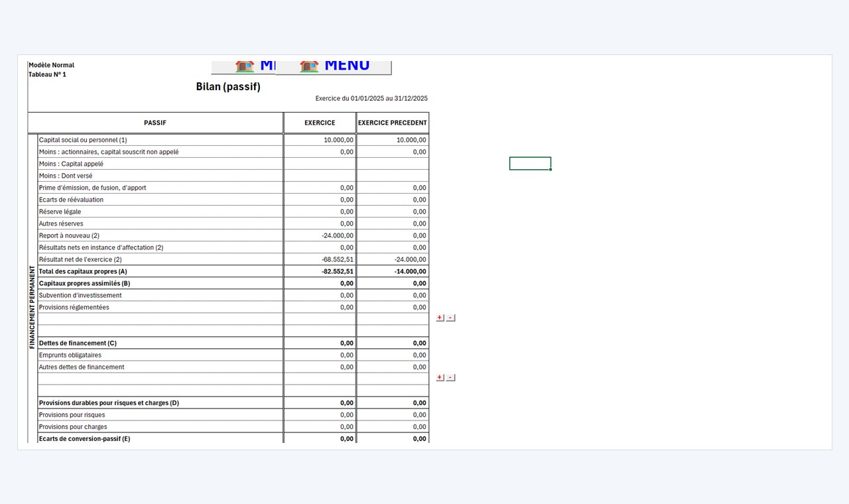The image size is (849, 504).
Task: Select the Bilan (passif) title
Action: (x=228, y=87)
